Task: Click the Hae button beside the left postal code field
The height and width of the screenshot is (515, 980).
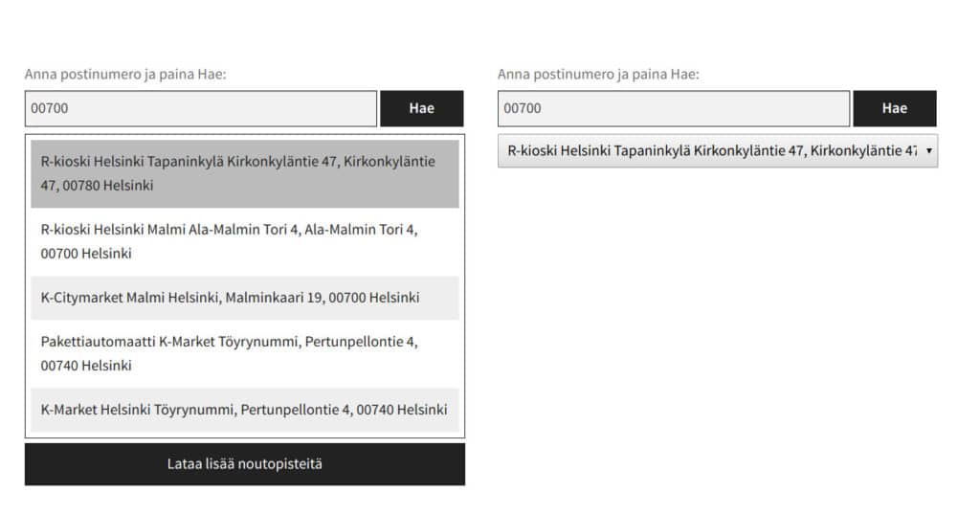Action: click(422, 109)
